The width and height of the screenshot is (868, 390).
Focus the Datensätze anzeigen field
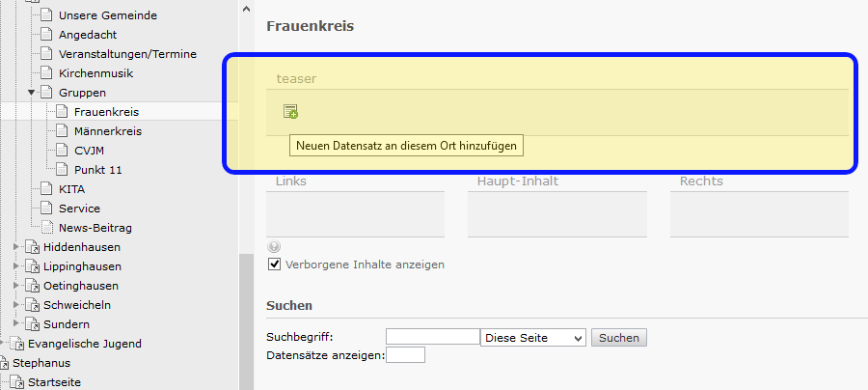[405, 355]
